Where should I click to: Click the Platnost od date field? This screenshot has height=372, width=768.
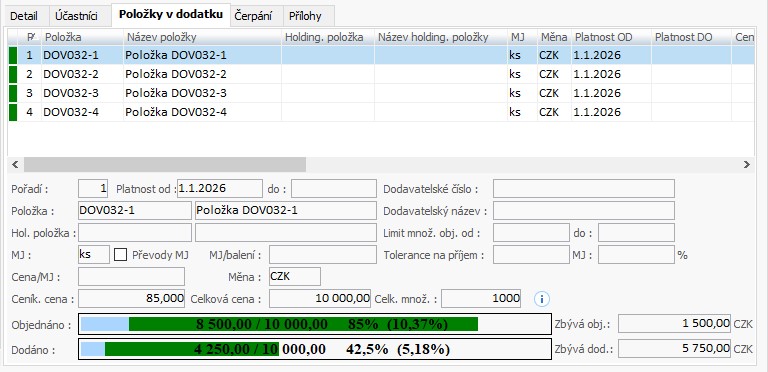(x=220, y=188)
